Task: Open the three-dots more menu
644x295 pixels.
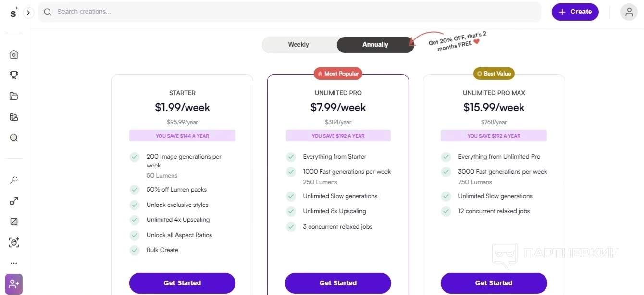Action: 14,263
